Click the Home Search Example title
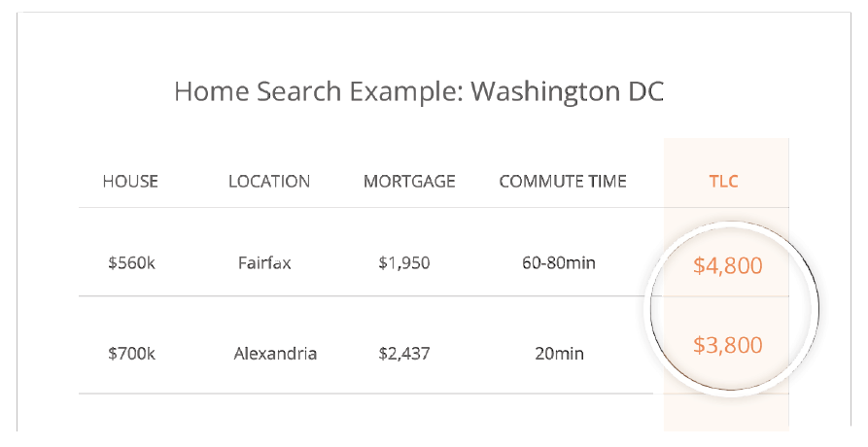The height and width of the screenshot is (447, 868). click(418, 92)
